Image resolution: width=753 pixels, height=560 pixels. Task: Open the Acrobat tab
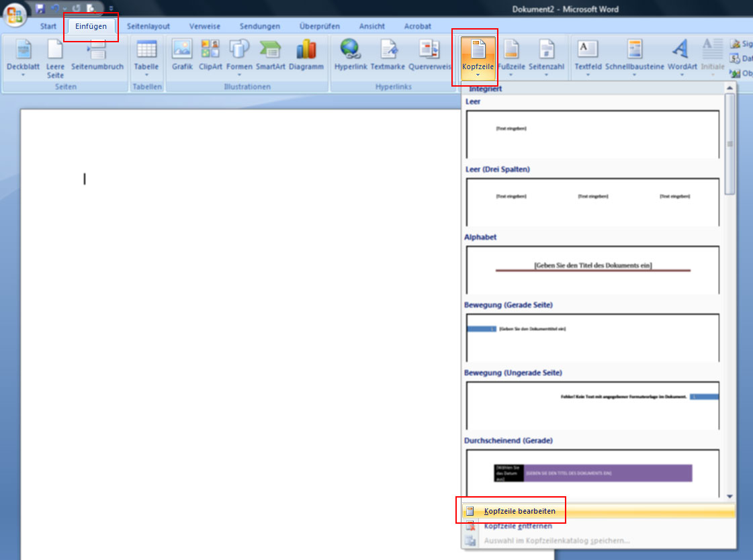417,26
